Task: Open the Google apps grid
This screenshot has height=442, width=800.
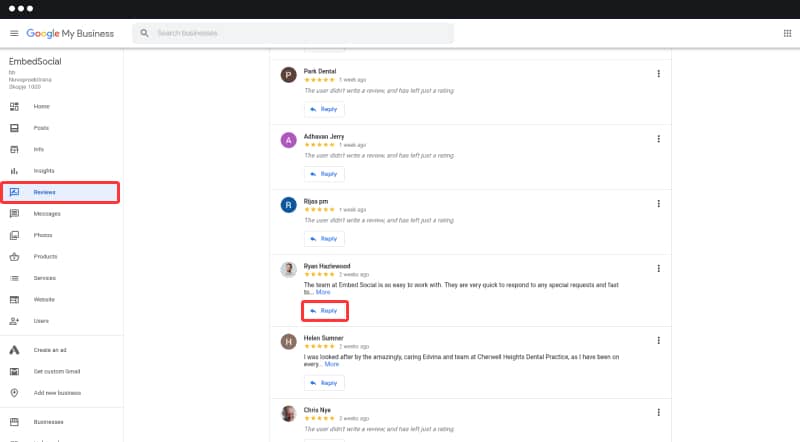Action: click(787, 33)
